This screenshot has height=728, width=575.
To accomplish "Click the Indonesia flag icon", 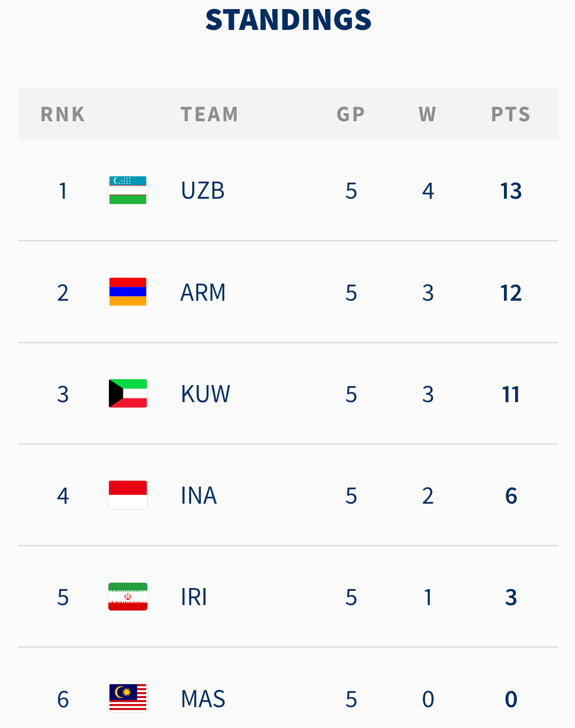I will [128, 495].
